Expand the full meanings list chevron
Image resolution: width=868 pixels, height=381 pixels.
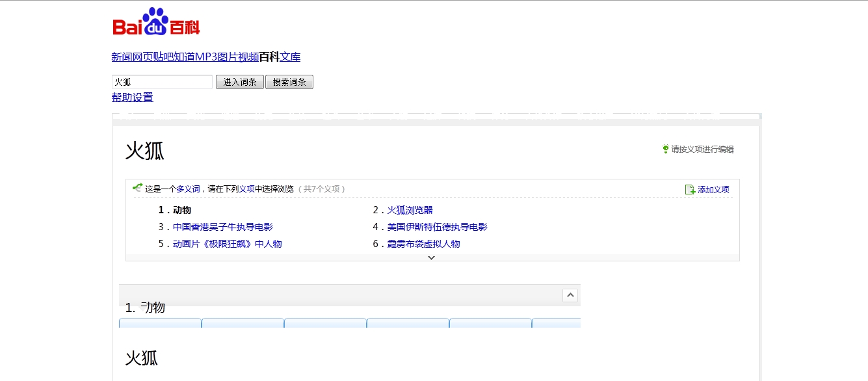[x=431, y=257]
